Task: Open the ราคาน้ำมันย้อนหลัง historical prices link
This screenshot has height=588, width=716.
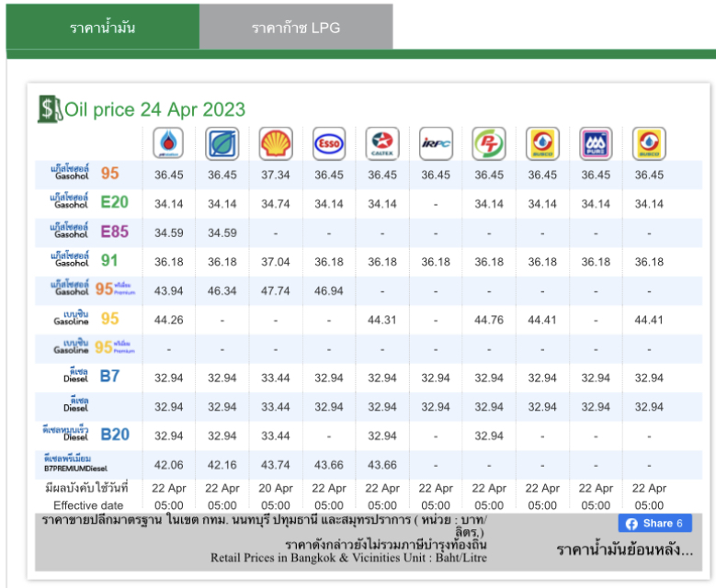Action: pyautogui.click(x=624, y=550)
